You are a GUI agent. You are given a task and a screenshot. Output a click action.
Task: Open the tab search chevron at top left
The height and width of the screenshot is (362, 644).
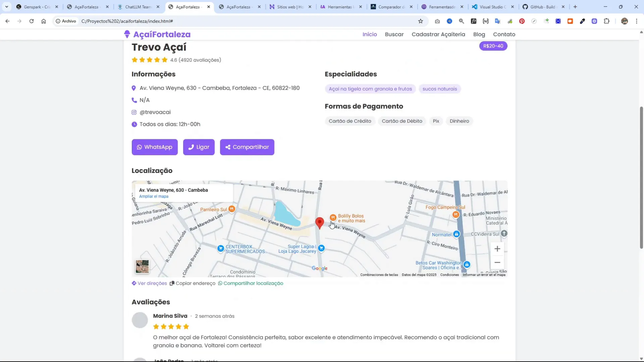(x=6, y=7)
